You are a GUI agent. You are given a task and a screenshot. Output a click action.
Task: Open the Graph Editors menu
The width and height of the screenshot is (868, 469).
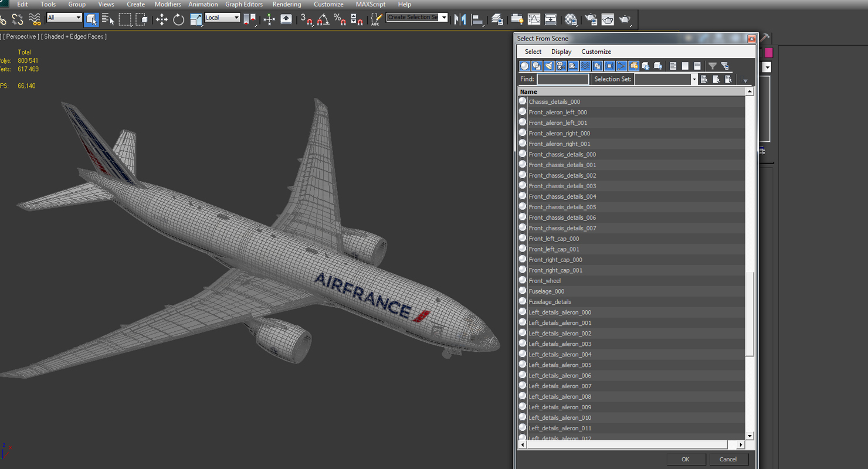tap(244, 4)
